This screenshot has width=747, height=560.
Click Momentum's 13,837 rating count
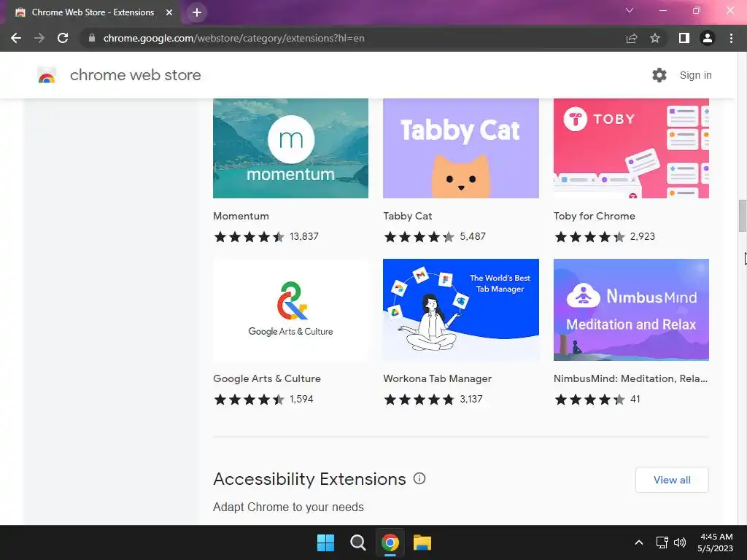pos(304,237)
